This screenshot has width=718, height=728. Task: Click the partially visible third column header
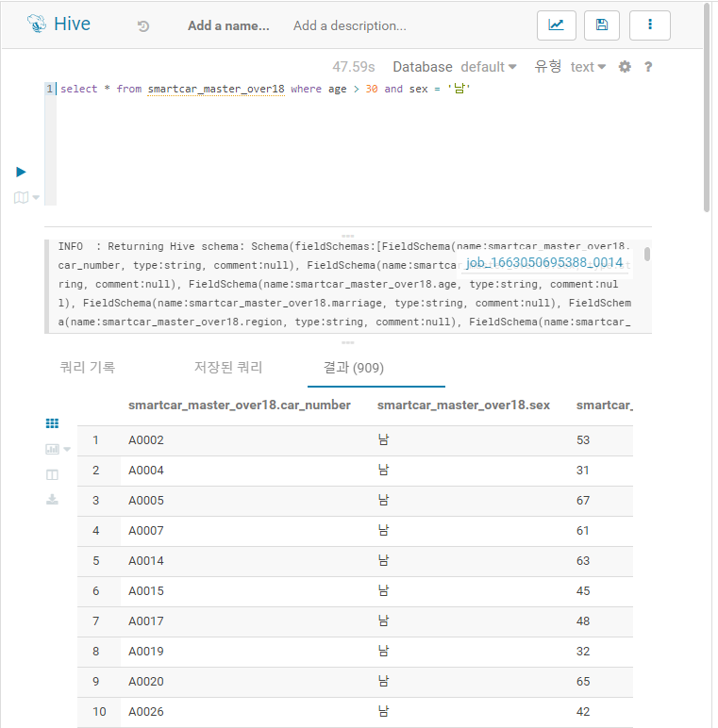604,405
